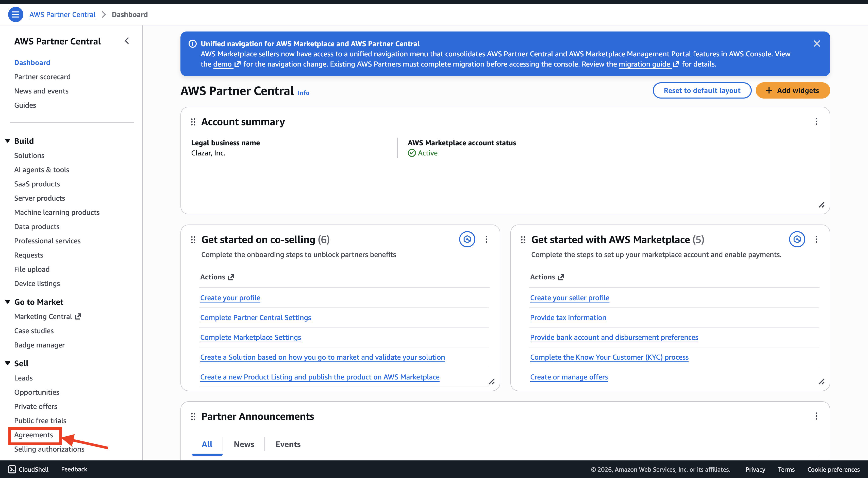Image resolution: width=868 pixels, height=478 pixels.
Task: Click the Marketplace Actions external link icon
Action: (x=561, y=277)
